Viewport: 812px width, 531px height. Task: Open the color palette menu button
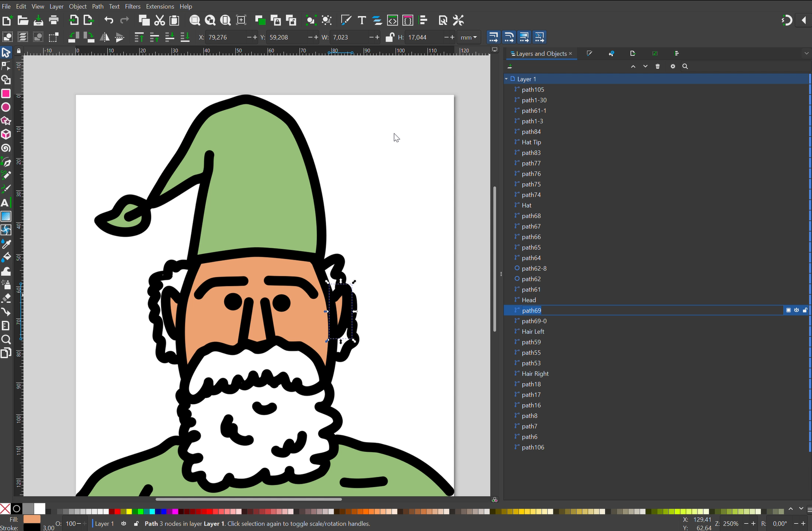click(x=809, y=511)
